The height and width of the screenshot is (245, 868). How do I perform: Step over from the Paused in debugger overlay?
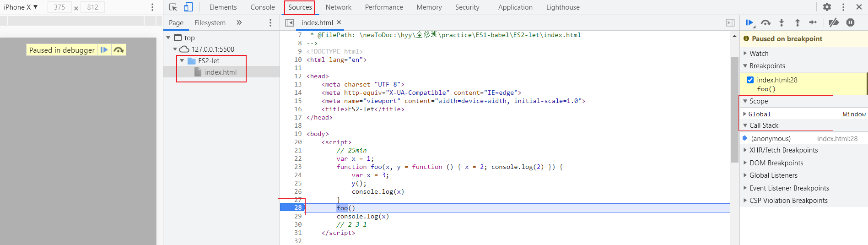click(x=119, y=50)
